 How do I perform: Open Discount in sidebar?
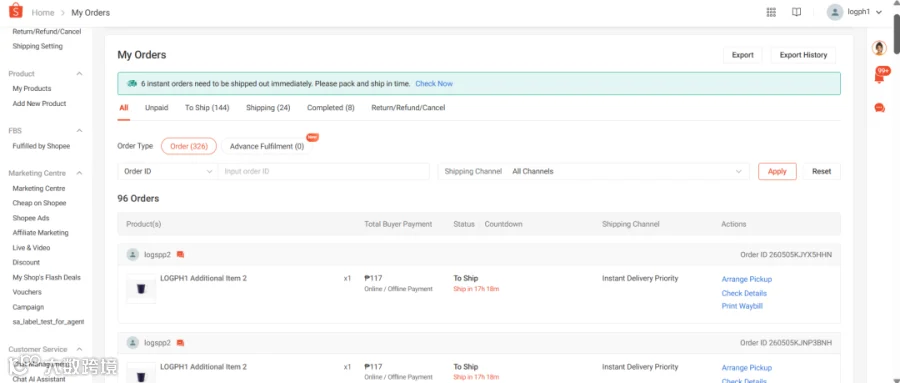[26, 262]
